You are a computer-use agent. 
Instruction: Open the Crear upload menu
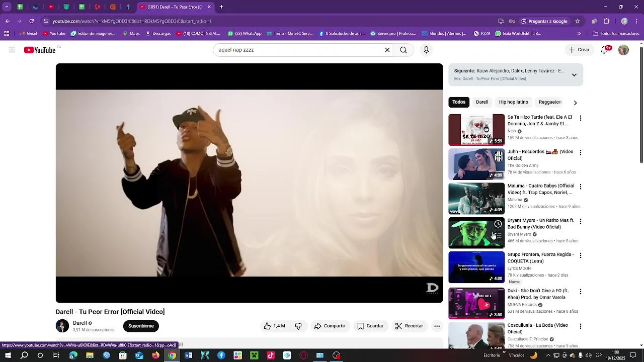[x=579, y=50]
